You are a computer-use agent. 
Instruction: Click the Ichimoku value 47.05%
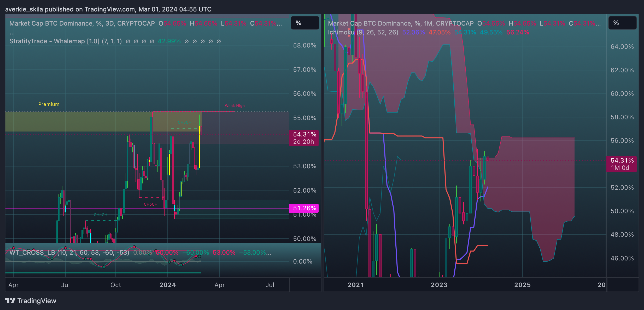(440, 32)
